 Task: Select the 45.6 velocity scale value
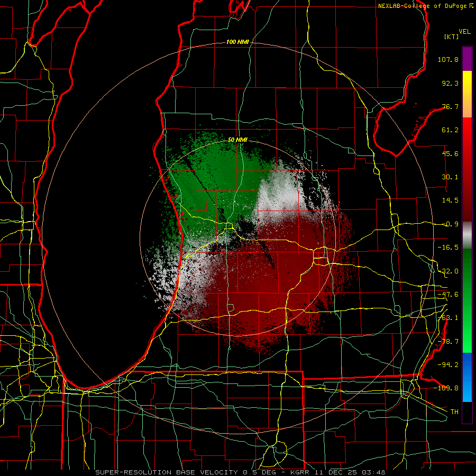(450, 153)
